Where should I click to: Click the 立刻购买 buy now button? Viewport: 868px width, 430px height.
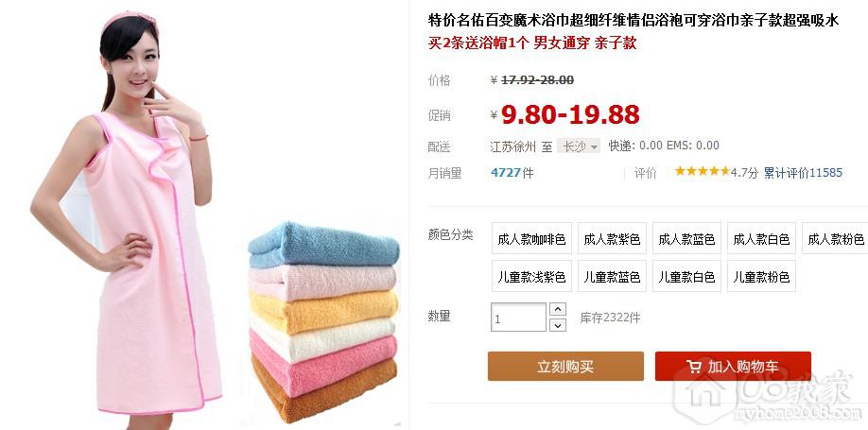565,367
